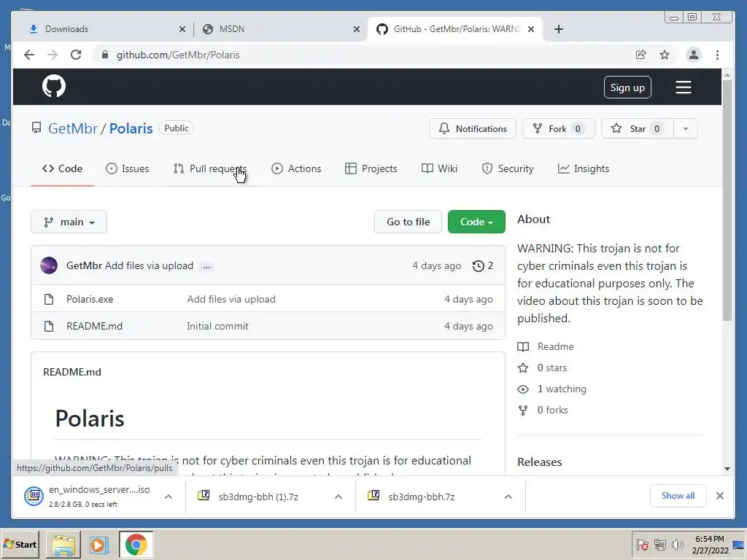Open the Pull requests tab

(x=210, y=168)
